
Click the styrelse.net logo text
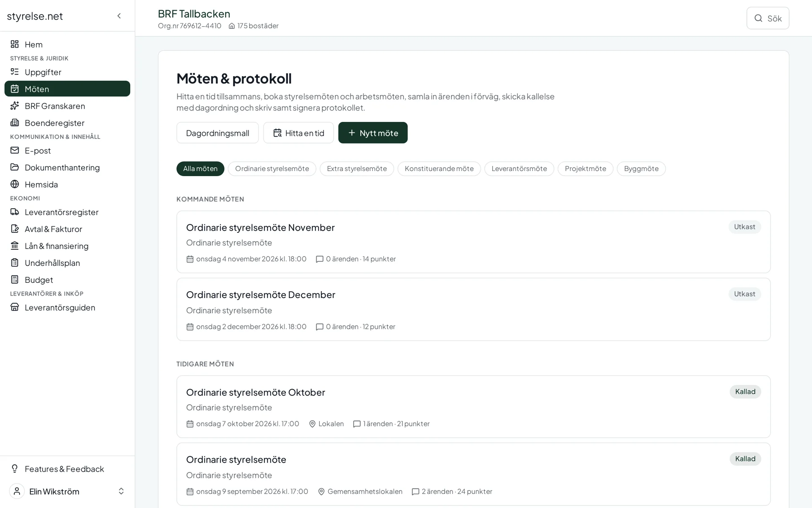pos(35,16)
